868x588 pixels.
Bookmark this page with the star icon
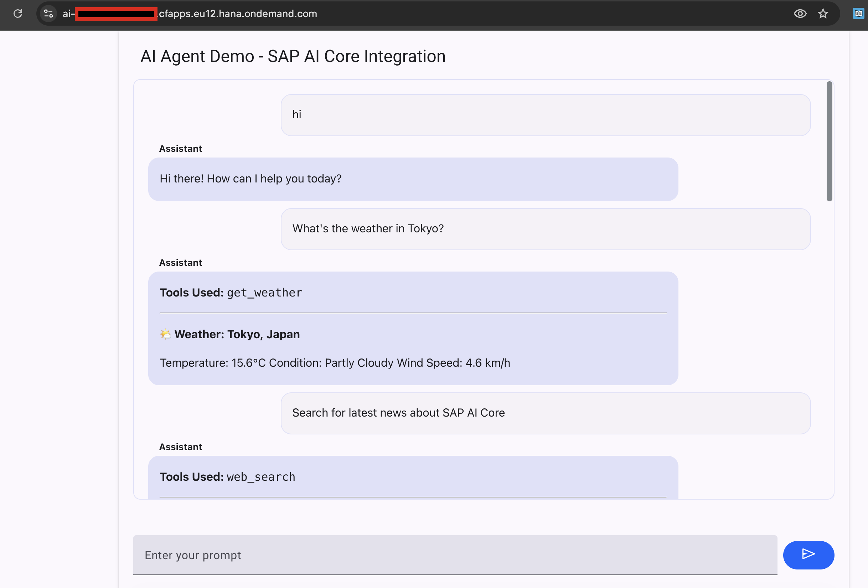(823, 14)
